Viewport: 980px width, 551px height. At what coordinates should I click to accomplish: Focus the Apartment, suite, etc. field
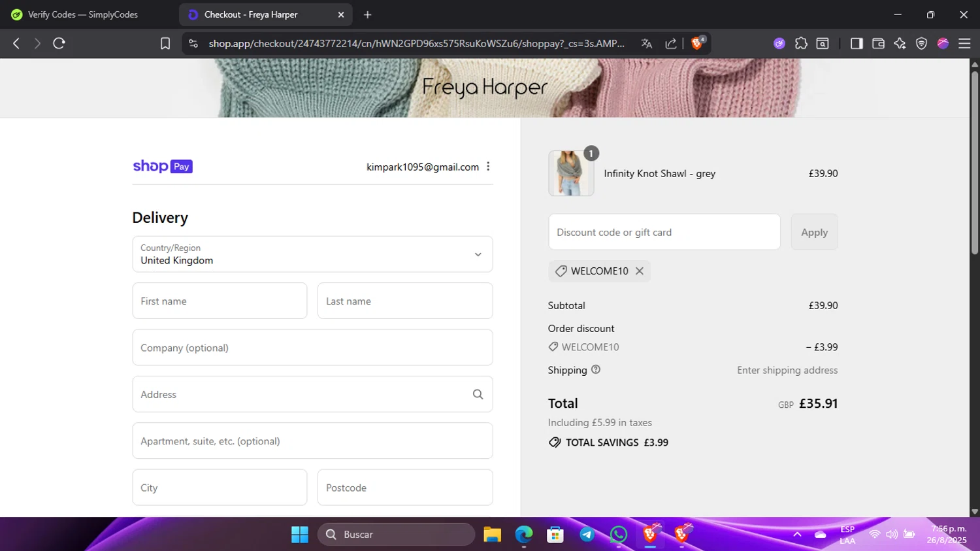[312, 441]
